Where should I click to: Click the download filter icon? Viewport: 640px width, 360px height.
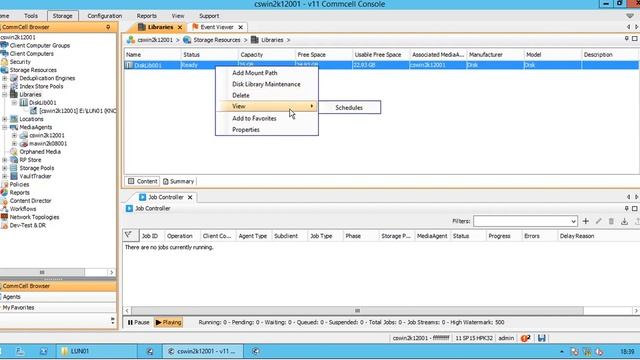pos(624,221)
